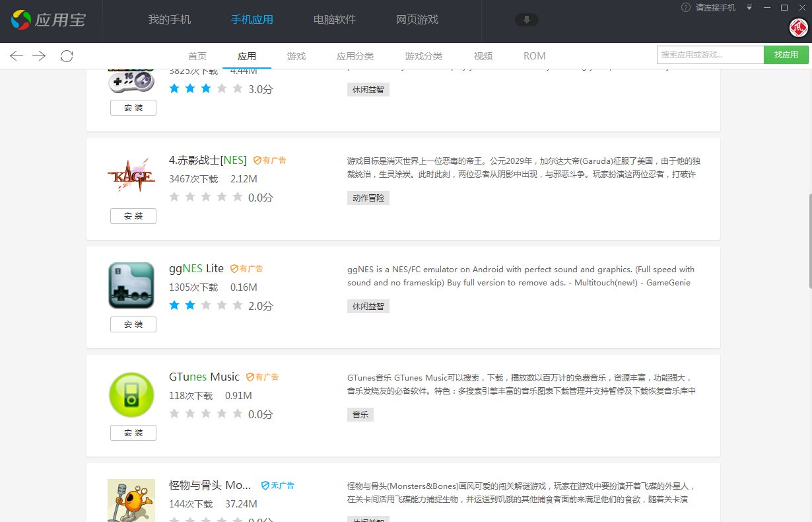Switch to the 电脑软件 section
Screen dimensions: 812x522
[334, 20]
